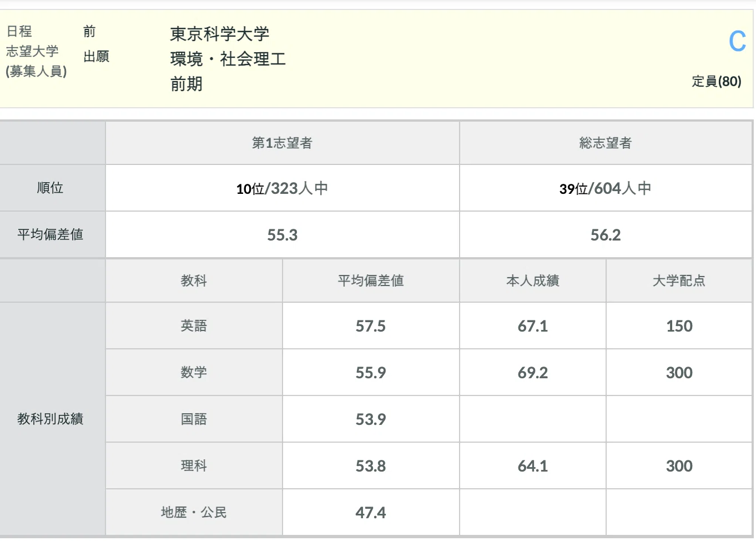Image resolution: width=756 pixels, height=541 pixels.
Task: Click the 日程 label
Action: coord(19,32)
